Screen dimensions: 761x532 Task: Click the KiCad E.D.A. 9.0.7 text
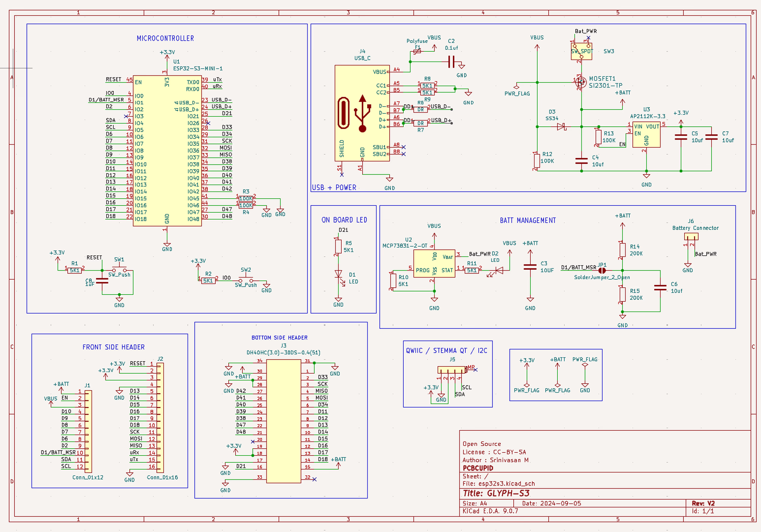click(490, 511)
